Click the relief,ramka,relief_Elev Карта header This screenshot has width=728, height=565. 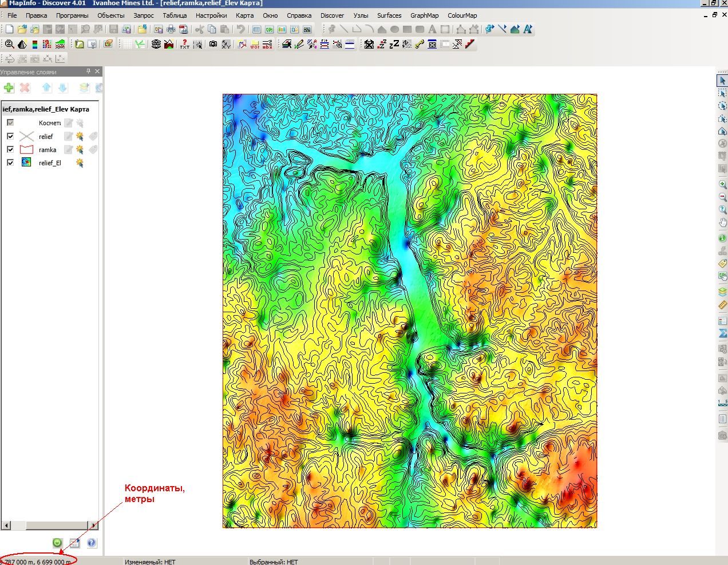(46, 109)
